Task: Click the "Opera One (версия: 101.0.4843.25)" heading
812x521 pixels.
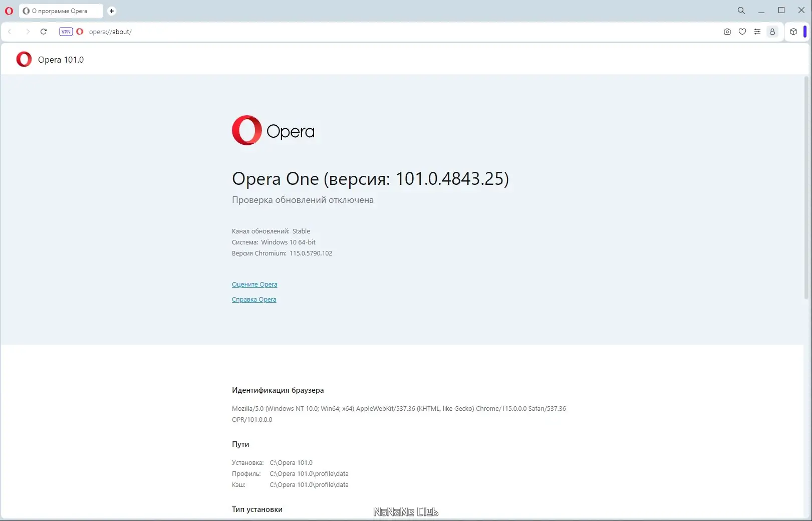Action: pos(370,179)
